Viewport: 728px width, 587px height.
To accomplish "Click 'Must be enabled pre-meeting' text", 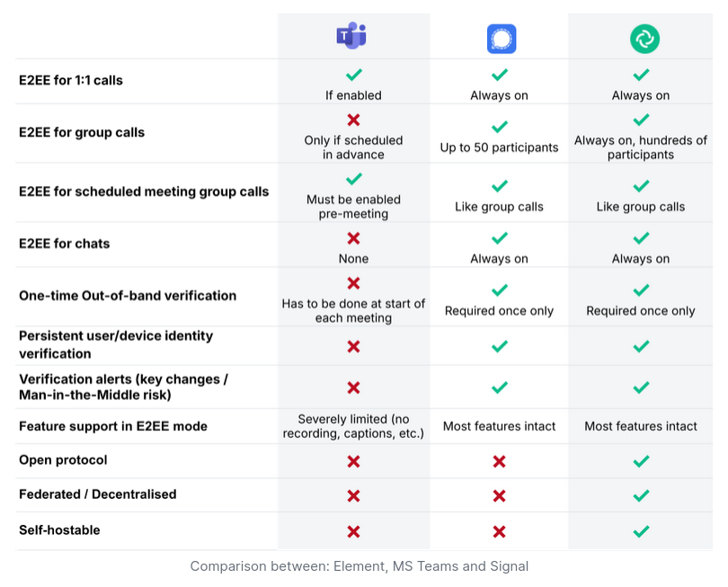I will (354, 207).
